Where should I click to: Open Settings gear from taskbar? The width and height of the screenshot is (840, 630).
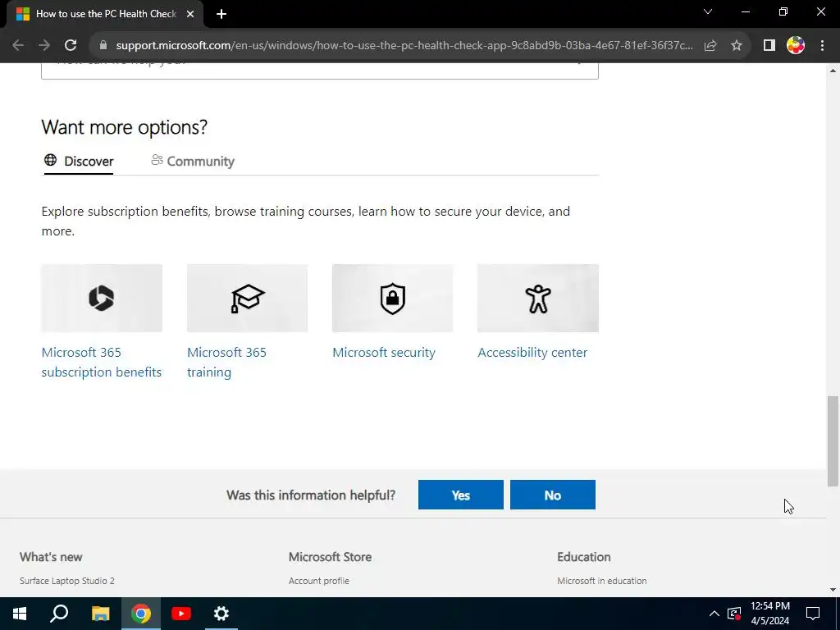point(221,614)
